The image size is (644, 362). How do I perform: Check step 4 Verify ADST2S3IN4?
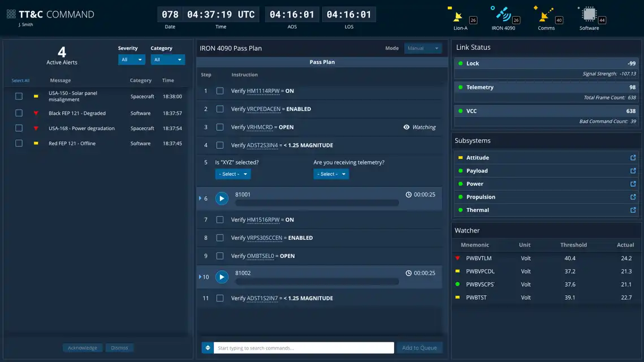[220, 145]
